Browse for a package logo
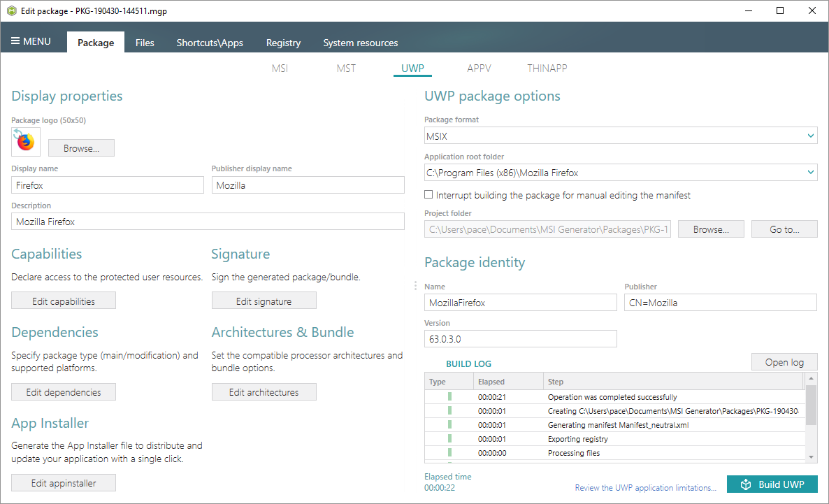This screenshot has width=829, height=504. click(x=81, y=148)
